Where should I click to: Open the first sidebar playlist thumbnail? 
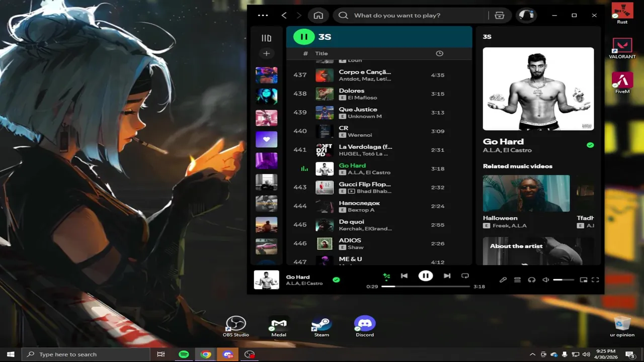click(266, 75)
